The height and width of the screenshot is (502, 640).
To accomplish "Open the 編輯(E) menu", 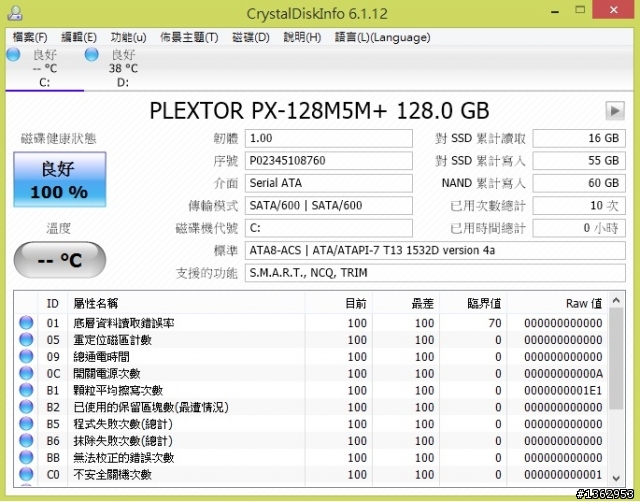I will pos(79,38).
